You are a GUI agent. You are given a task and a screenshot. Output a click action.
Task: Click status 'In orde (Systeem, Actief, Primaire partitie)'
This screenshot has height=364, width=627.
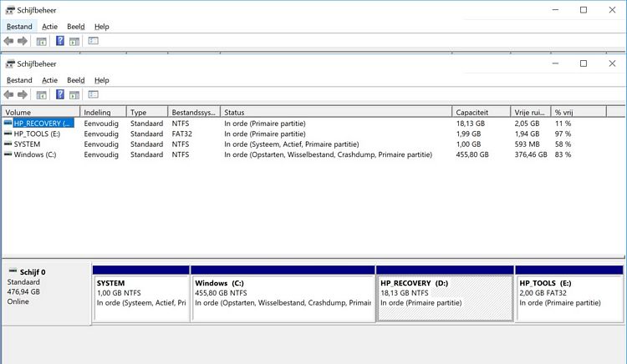tap(292, 144)
